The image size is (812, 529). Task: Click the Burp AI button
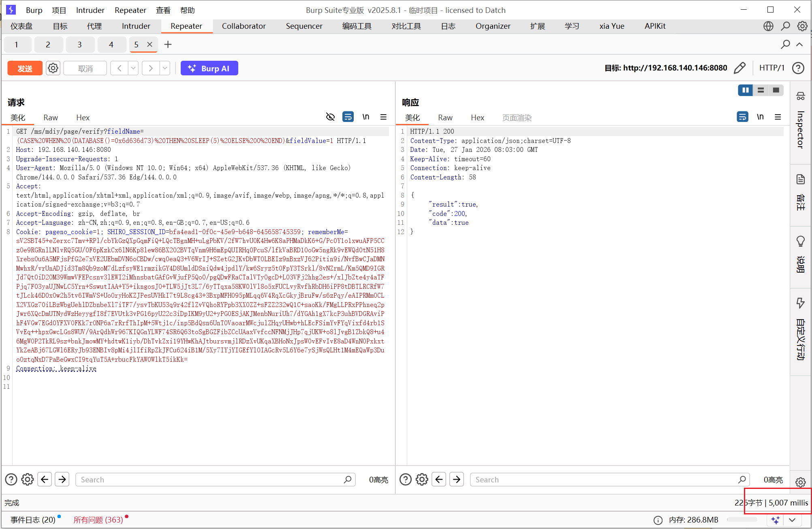pos(209,68)
